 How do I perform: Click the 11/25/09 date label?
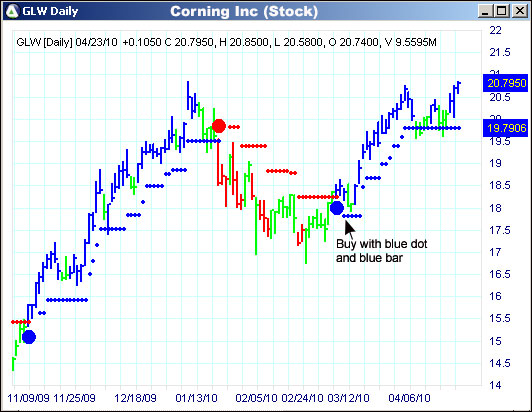pyautogui.click(x=75, y=398)
